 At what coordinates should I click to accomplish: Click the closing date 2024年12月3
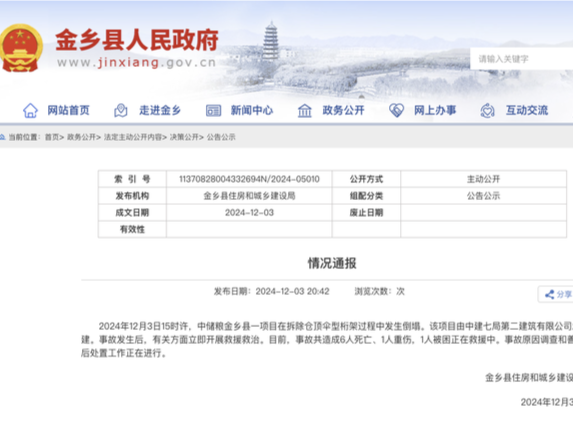pos(547,402)
